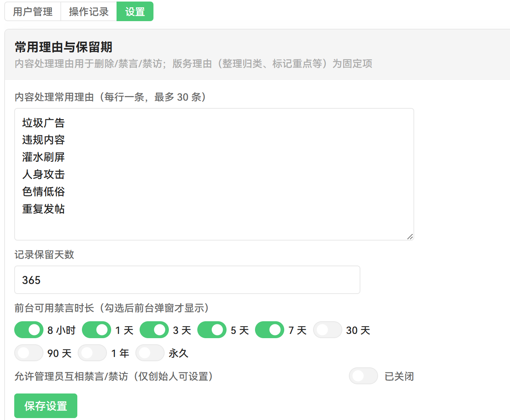The height and width of the screenshot is (420, 510).
Task: Click the 记录保留天数 label
Action: (x=44, y=254)
